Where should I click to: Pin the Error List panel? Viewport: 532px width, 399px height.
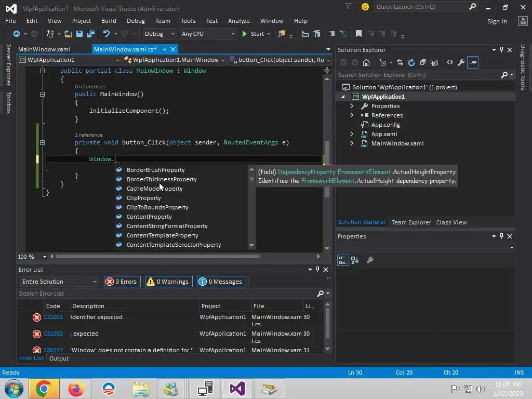point(317,270)
